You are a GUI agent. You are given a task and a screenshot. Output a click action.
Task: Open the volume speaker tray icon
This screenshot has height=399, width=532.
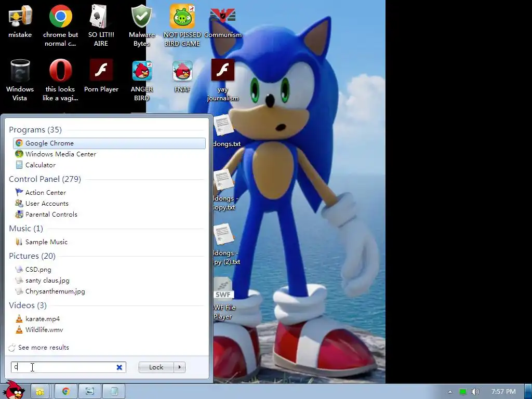pyautogui.click(x=475, y=392)
